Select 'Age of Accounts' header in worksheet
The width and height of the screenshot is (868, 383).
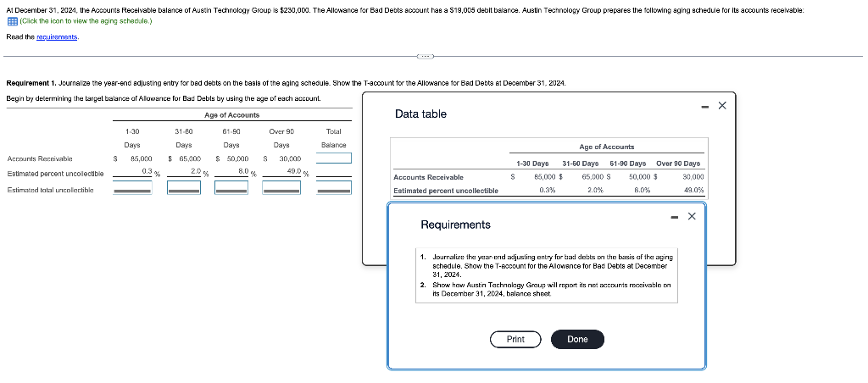click(x=231, y=115)
